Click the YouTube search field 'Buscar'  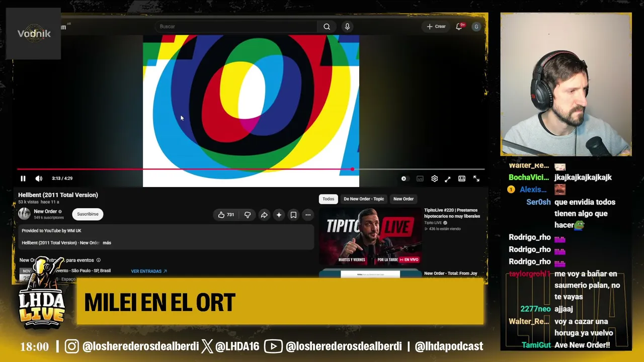click(236, 27)
